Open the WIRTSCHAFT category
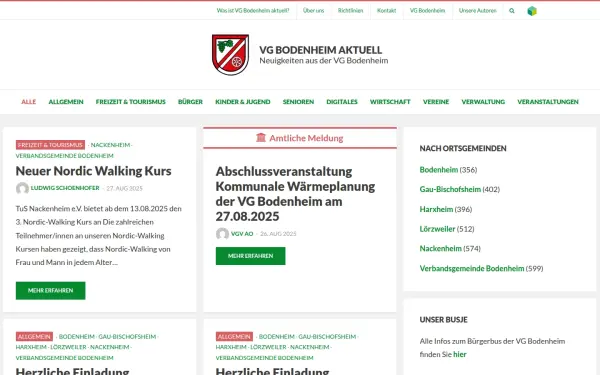This screenshot has width=600, height=375. 390,102
